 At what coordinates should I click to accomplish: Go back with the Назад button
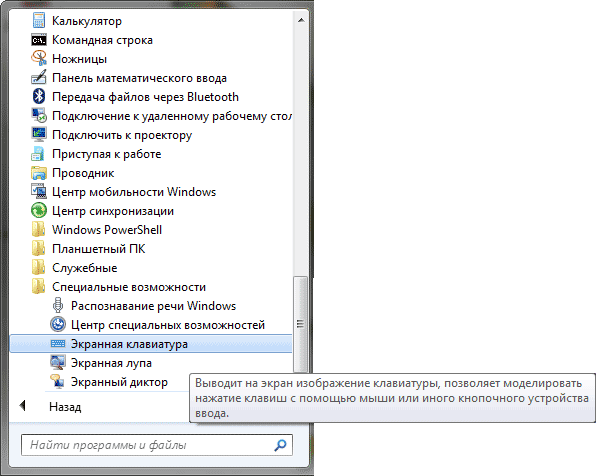[x=65, y=407]
